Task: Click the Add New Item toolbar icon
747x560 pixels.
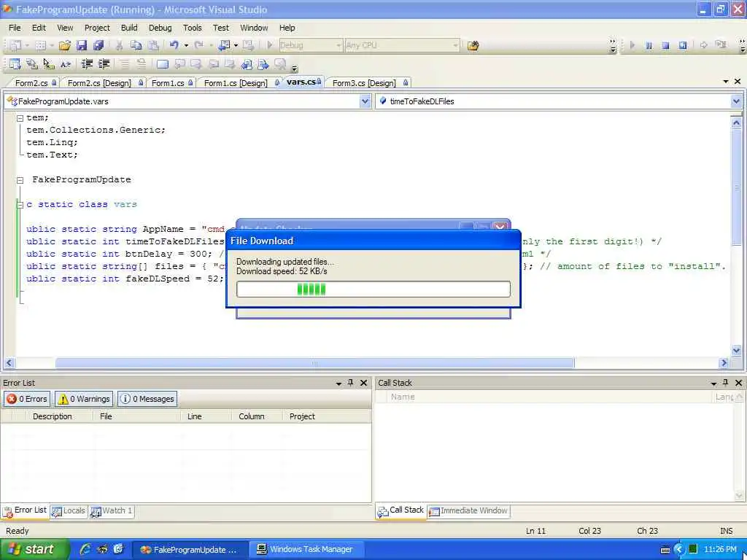Action: point(41,45)
